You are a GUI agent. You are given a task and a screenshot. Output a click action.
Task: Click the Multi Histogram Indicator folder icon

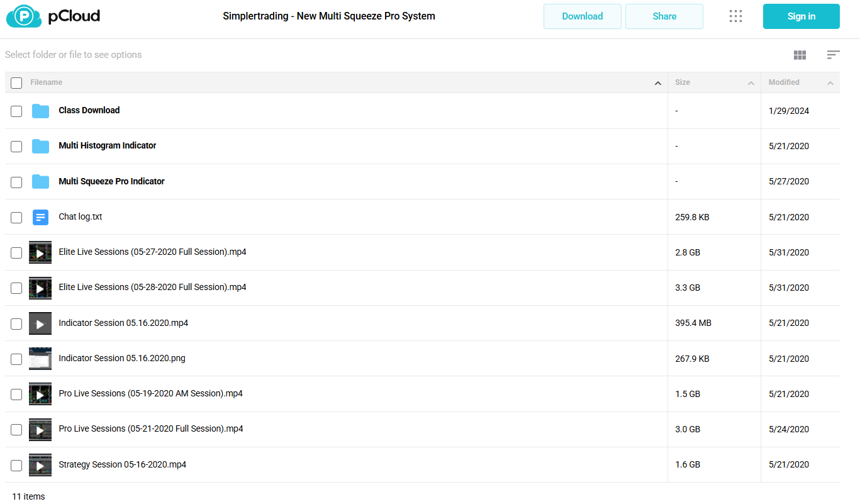[x=40, y=146]
